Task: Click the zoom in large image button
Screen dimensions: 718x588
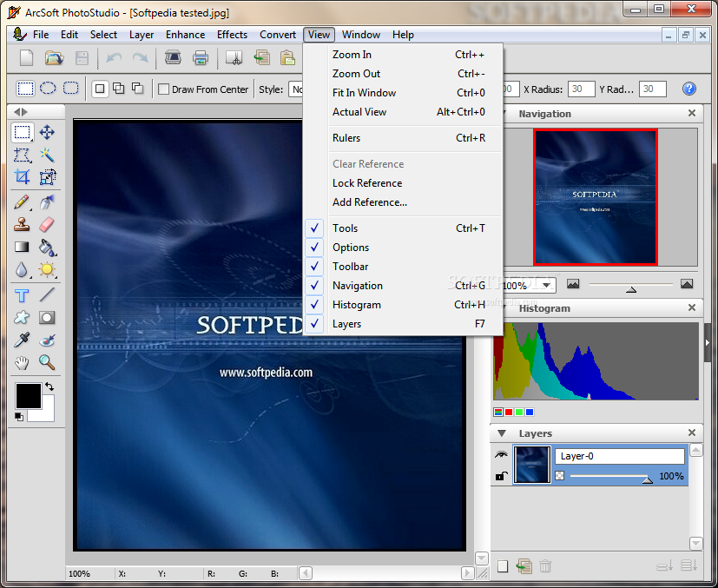Action: 687,284
